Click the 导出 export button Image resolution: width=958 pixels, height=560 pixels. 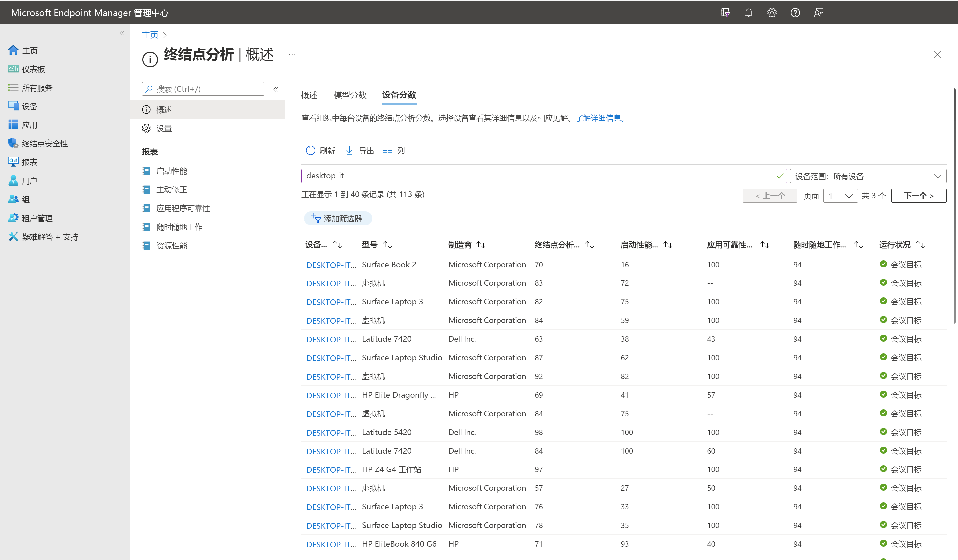coord(359,151)
